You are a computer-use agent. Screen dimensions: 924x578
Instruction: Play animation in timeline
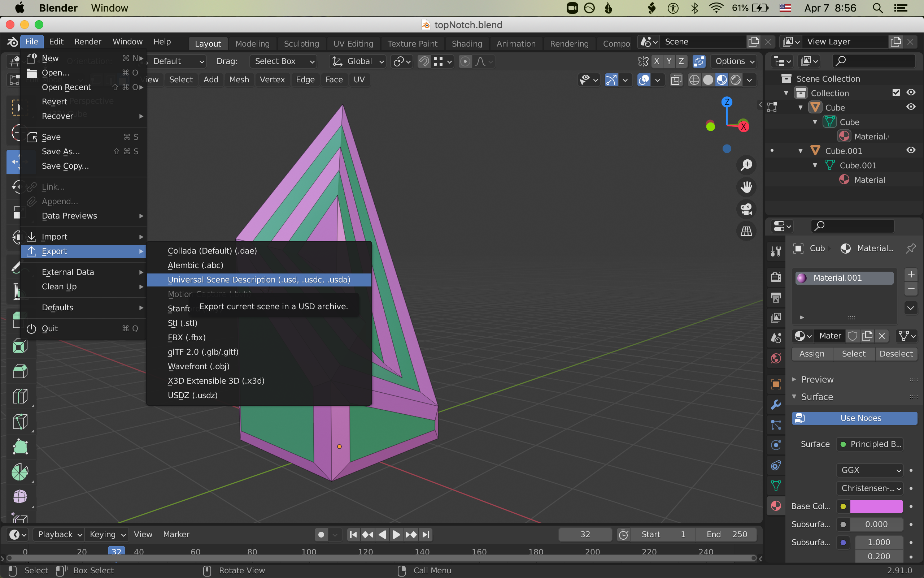point(396,534)
